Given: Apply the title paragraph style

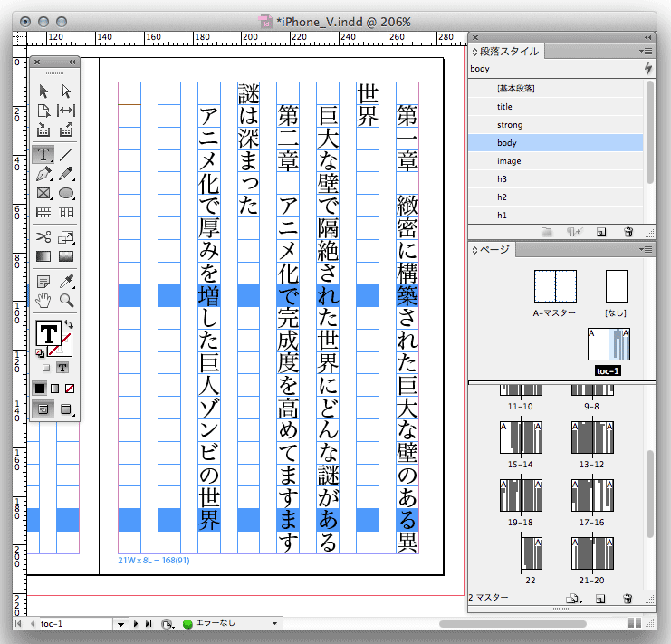Looking at the screenshot, I should coord(555,107).
